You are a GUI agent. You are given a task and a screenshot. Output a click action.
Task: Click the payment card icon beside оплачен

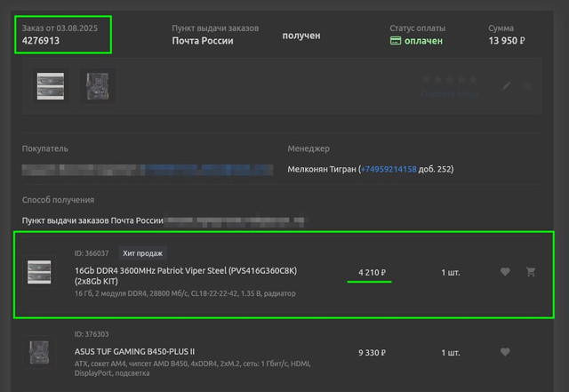click(396, 41)
